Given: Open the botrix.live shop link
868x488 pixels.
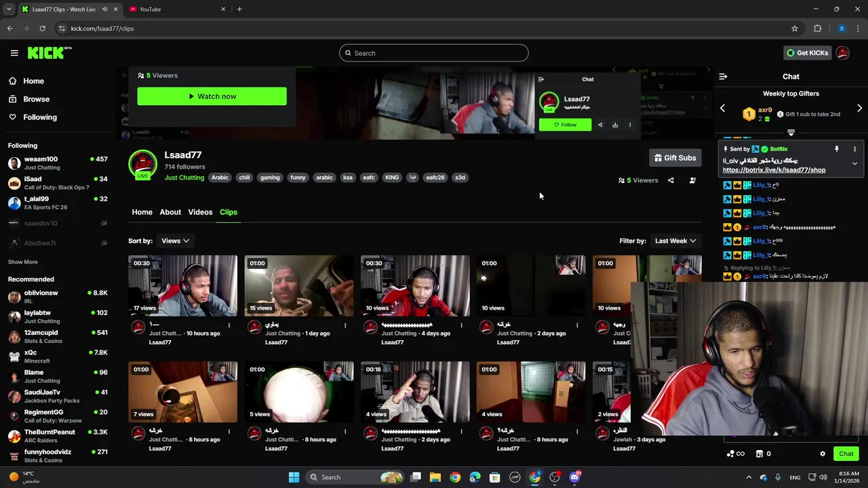Looking at the screenshot, I should (x=774, y=170).
